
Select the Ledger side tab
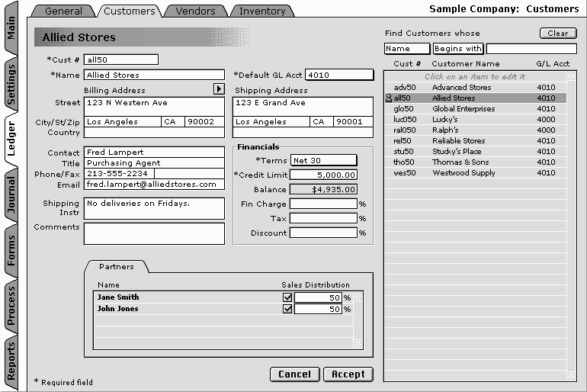(x=11, y=139)
